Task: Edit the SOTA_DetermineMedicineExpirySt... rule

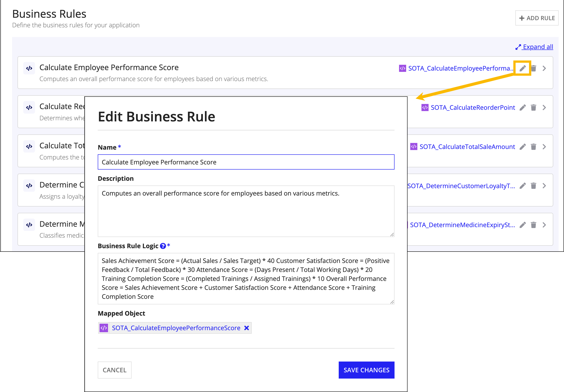Action: point(523,225)
